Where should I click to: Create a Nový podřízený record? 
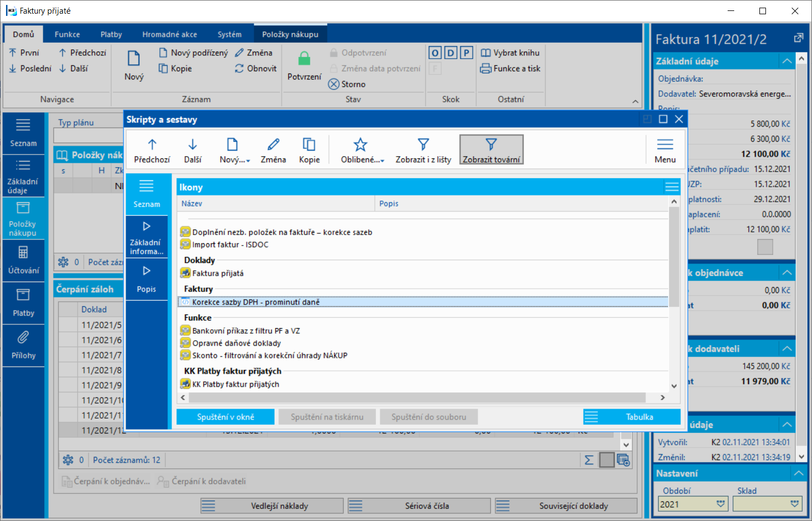(193, 53)
